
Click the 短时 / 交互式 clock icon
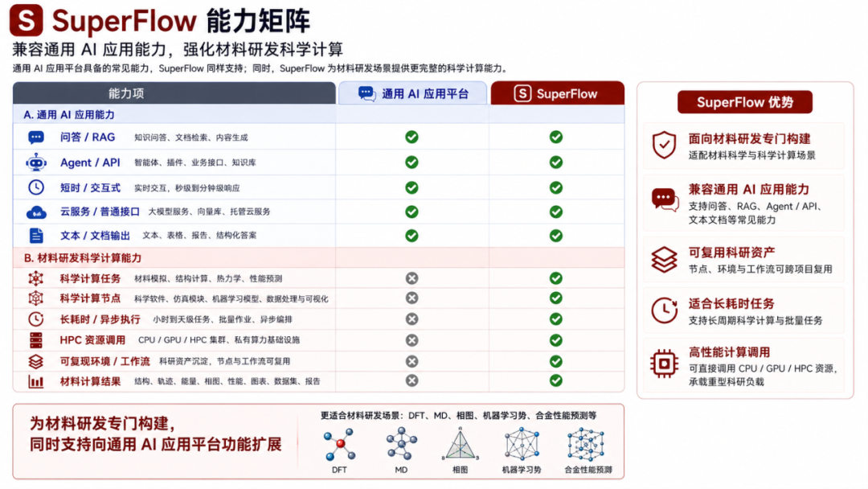pyautogui.click(x=36, y=187)
